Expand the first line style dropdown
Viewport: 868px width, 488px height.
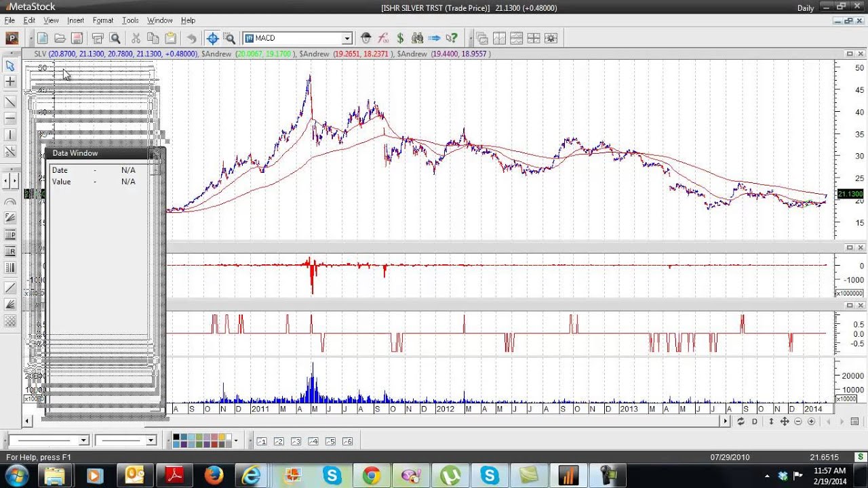[x=83, y=441]
